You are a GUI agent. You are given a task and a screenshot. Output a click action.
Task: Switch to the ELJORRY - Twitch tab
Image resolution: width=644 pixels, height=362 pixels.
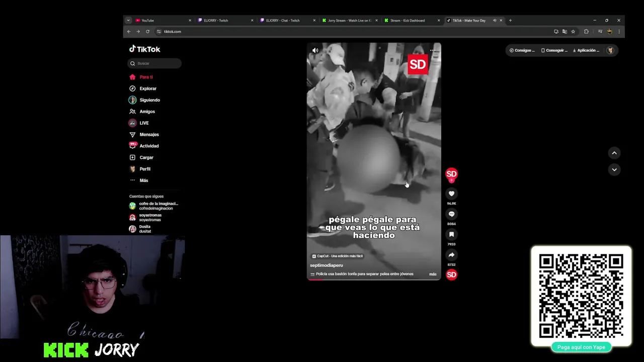[225, 21]
